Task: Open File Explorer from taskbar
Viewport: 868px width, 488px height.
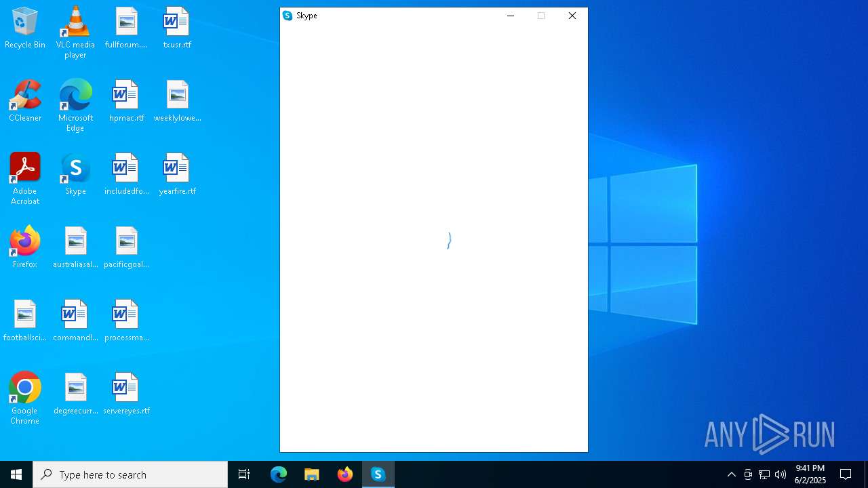Action: point(312,474)
